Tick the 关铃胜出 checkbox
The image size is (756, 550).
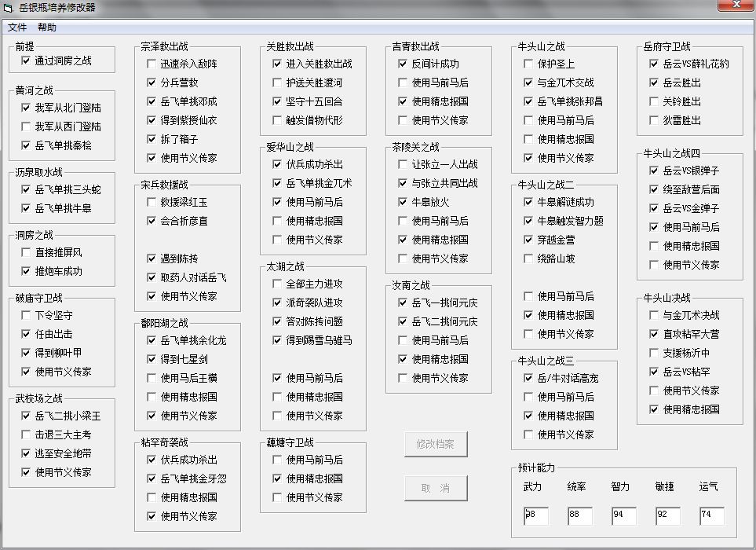coord(655,101)
